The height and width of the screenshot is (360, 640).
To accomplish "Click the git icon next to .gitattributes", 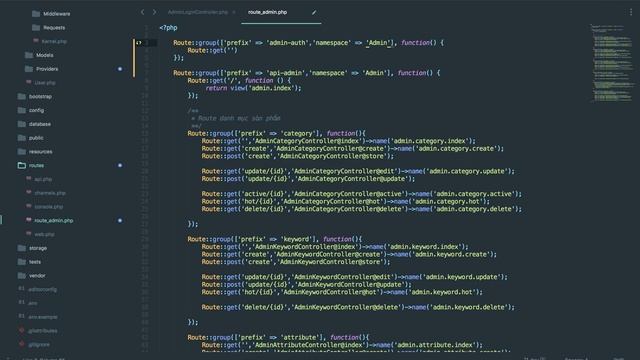I will 22,330.
